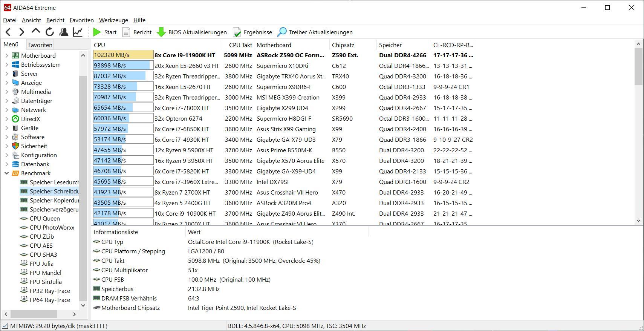
Task: Expand the Server tree node
Action: (6, 74)
